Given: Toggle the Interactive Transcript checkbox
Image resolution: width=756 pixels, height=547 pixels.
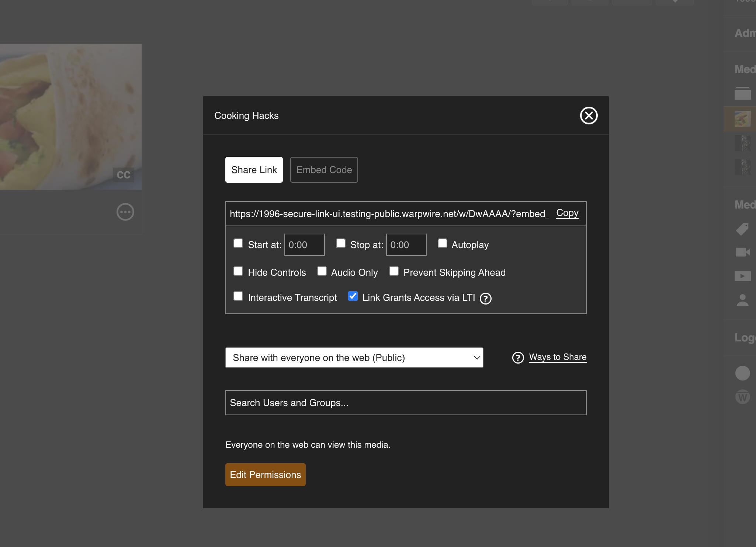Looking at the screenshot, I should coord(238,296).
